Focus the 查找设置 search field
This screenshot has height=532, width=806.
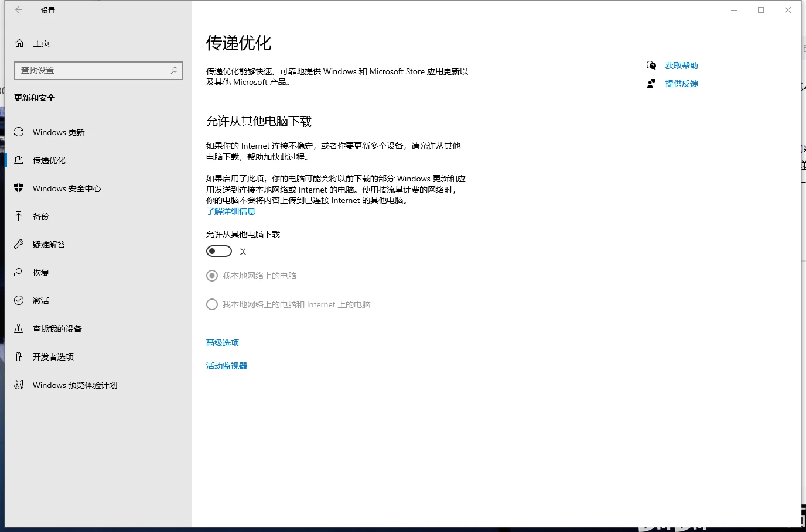98,70
